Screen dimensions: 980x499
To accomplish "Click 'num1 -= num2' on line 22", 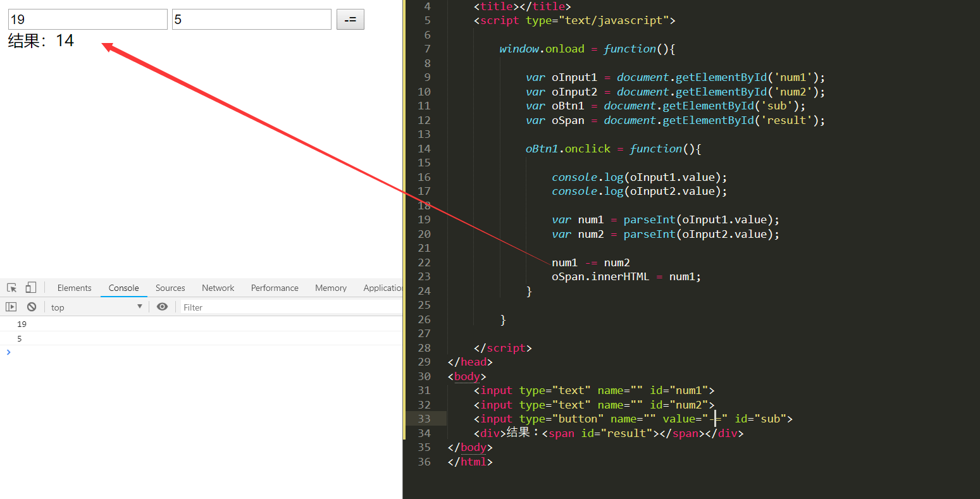I will pyautogui.click(x=591, y=262).
